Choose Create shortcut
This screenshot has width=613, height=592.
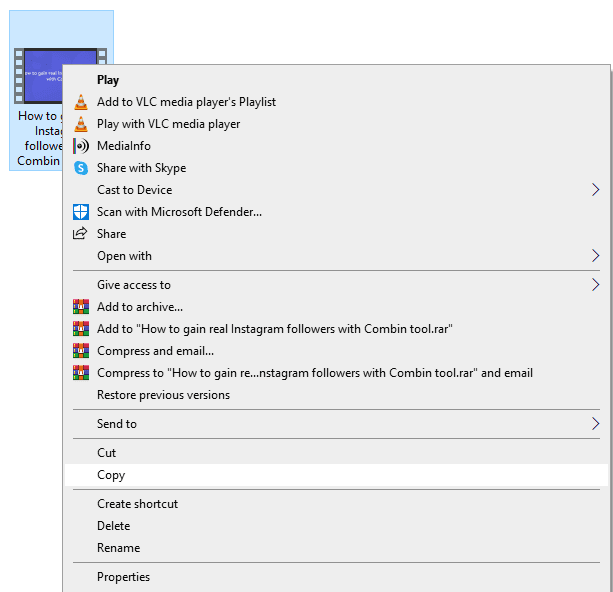[336, 504]
